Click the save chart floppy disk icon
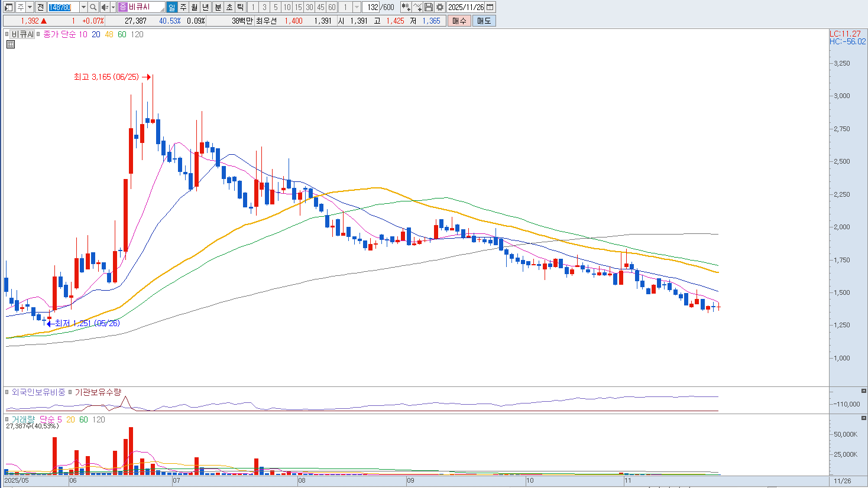Image resolution: width=868 pixels, height=488 pixels. pyautogui.click(x=429, y=7)
